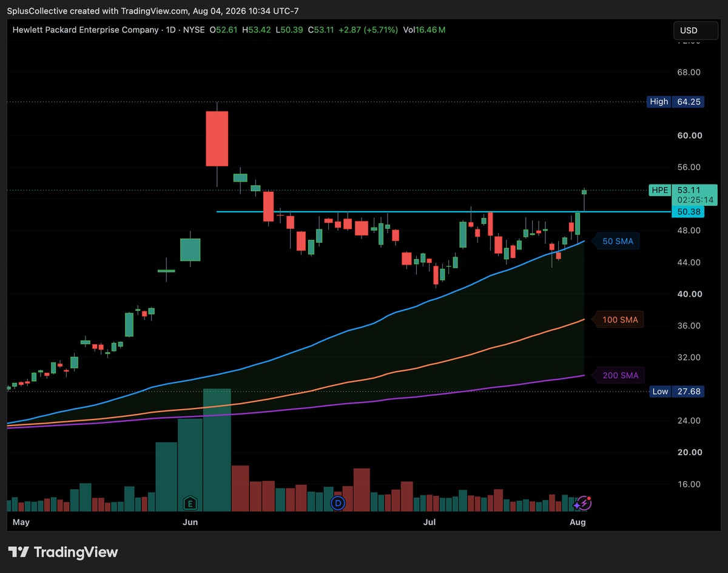Click the +2.87 (+5.71%) change value
This screenshot has width=728, height=573.
(x=368, y=30)
